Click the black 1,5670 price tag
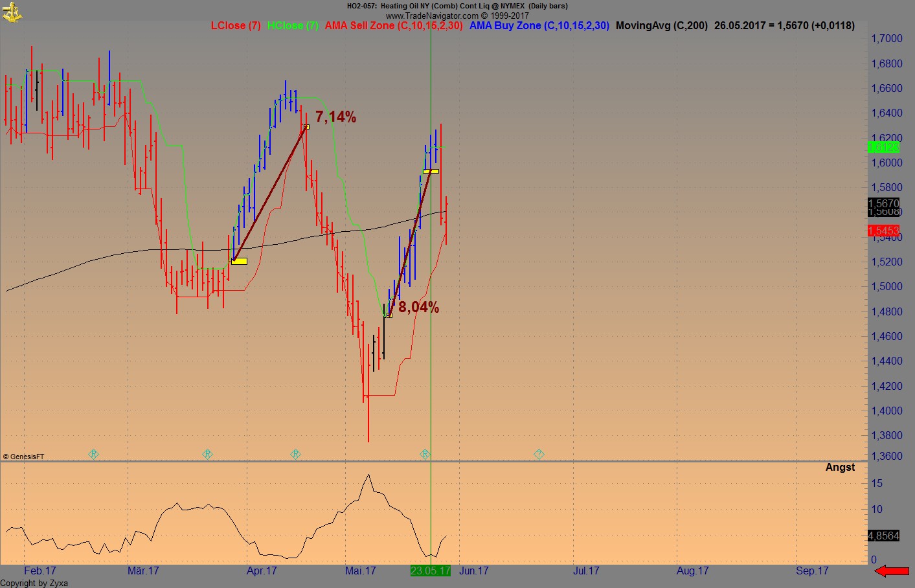The image size is (915, 588). point(883,203)
